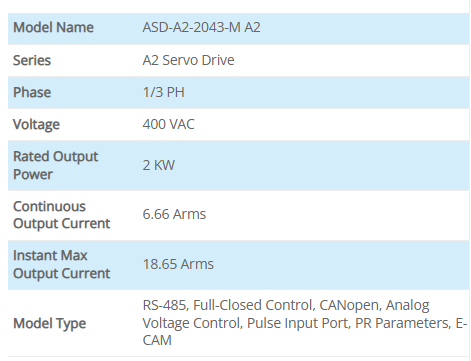Screen dimensions: 471x361
Task: Click the Instant Max Output Current label
Action: pos(62,264)
